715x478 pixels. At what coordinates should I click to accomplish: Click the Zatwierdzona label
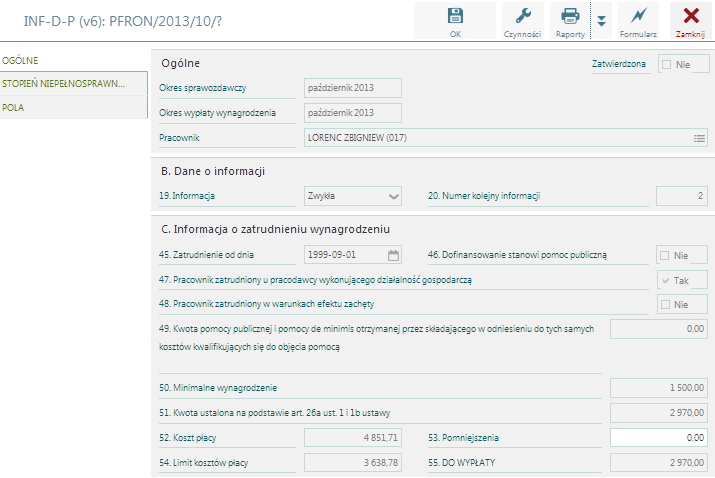pos(618,64)
